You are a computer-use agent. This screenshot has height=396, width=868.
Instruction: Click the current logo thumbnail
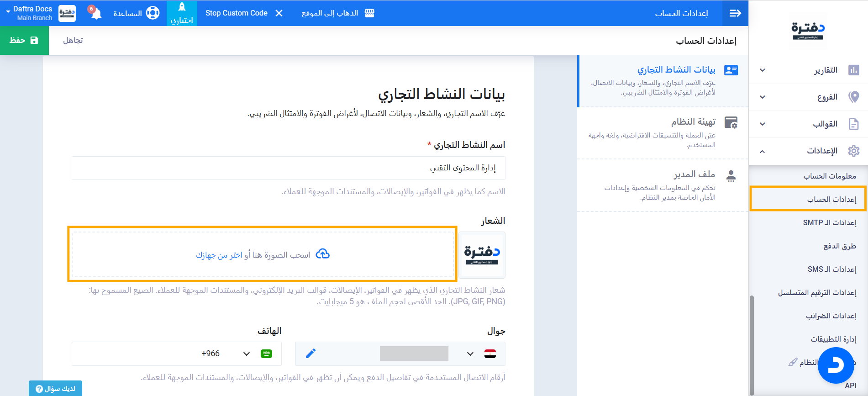pos(482,255)
